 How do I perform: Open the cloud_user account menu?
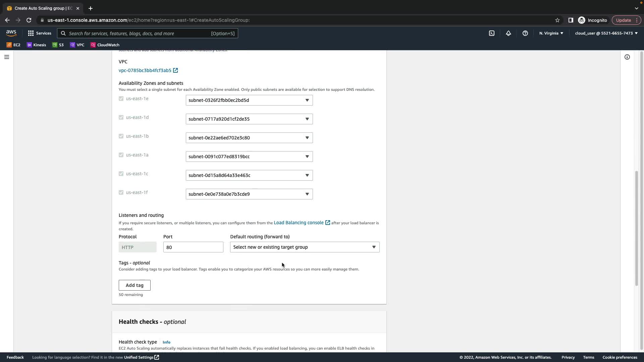click(x=606, y=33)
